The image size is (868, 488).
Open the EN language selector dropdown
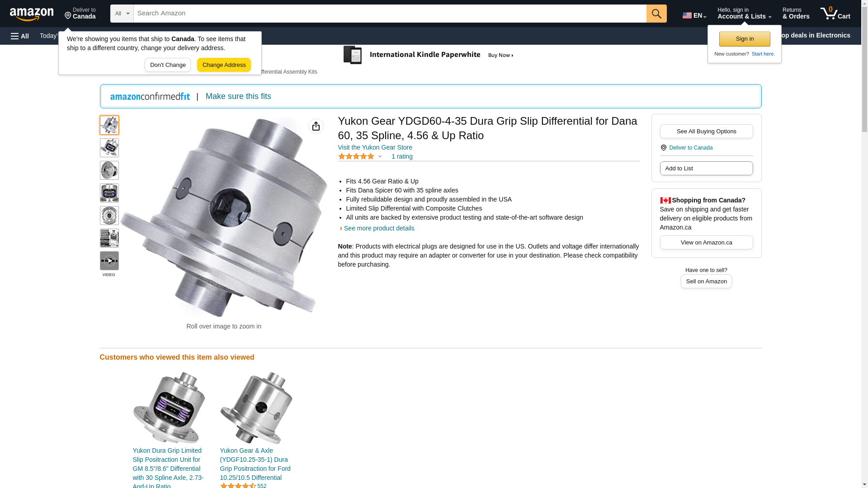[694, 15]
